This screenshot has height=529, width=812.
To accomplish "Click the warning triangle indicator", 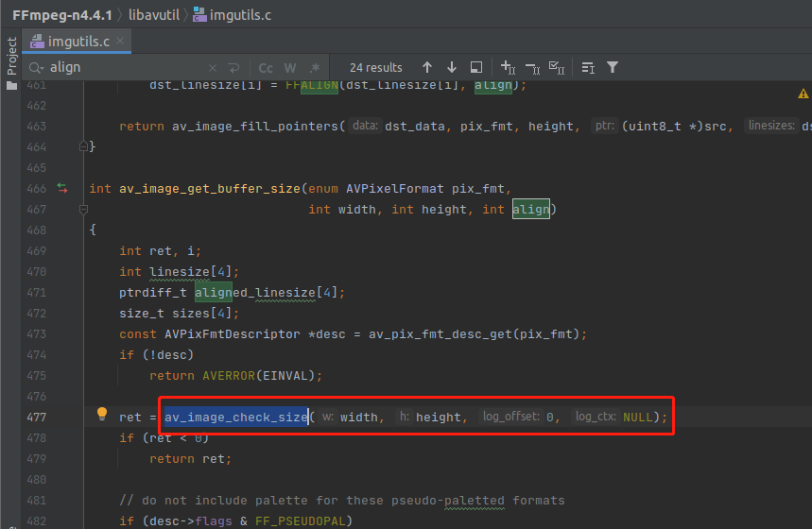I will coord(803,94).
